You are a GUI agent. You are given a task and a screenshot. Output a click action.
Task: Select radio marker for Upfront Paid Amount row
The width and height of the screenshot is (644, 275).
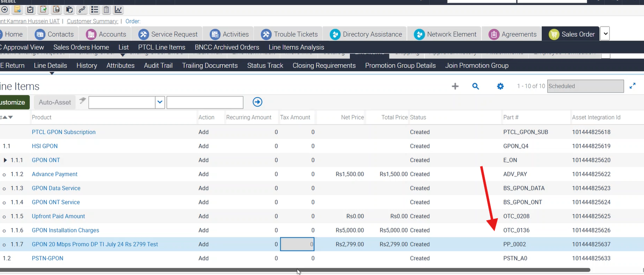[x=4, y=216]
